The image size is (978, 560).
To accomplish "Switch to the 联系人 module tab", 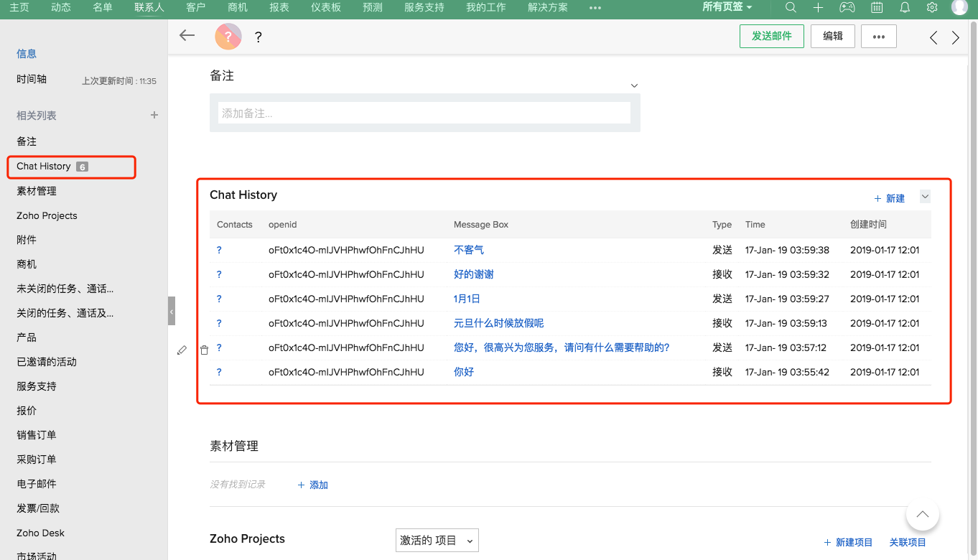I will pyautogui.click(x=149, y=8).
